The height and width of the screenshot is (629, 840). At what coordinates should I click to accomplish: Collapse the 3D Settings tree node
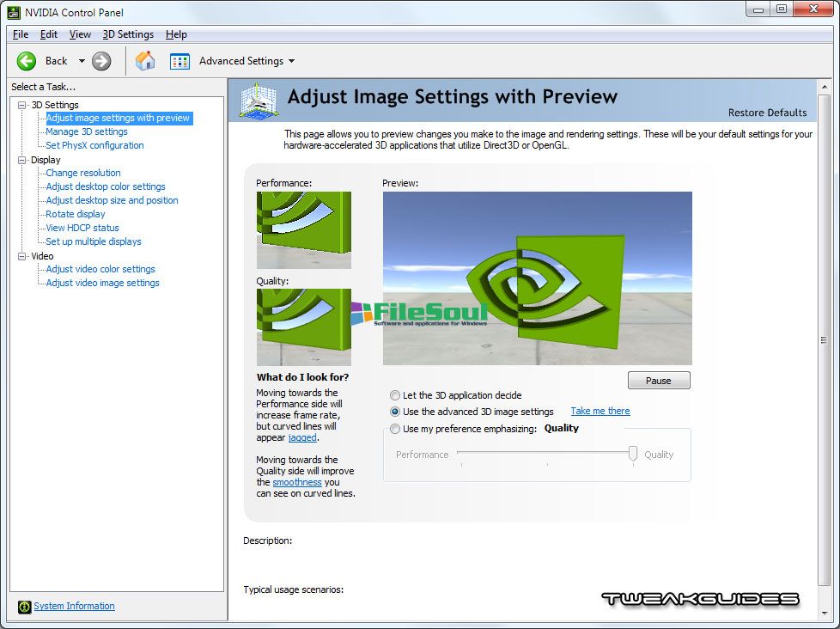point(22,105)
